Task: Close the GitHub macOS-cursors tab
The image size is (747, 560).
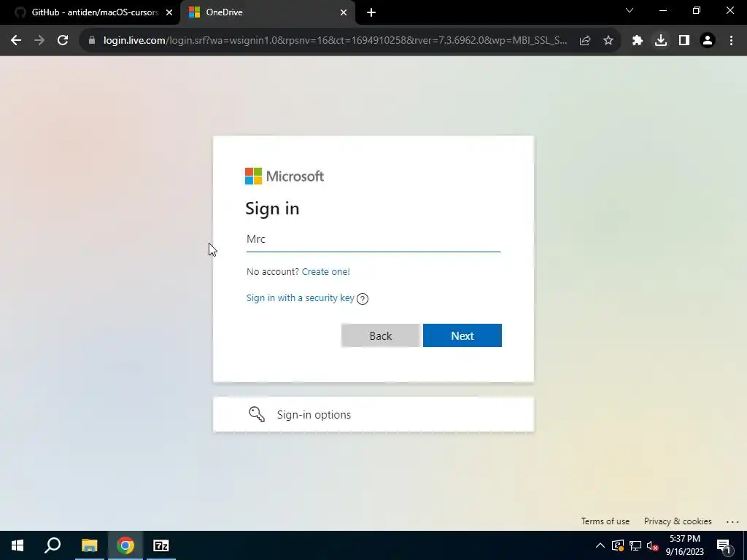Action: pyautogui.click(x=169, y=12)
